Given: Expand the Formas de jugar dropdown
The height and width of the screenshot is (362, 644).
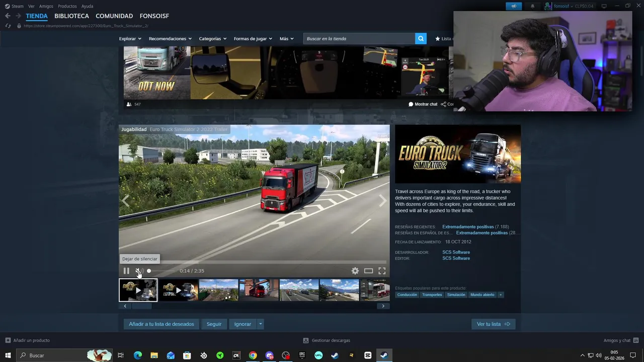Looking at the screenshot, I should 253,39.
